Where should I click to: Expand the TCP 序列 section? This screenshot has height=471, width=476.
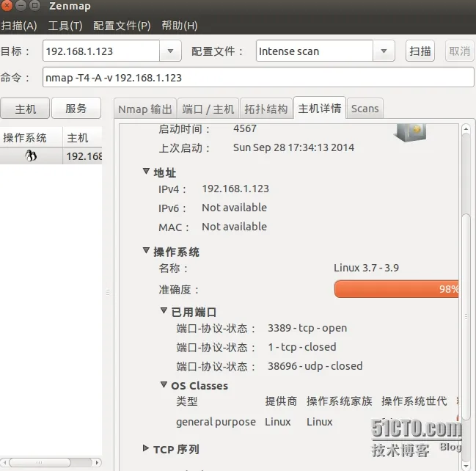click(146, 448)
